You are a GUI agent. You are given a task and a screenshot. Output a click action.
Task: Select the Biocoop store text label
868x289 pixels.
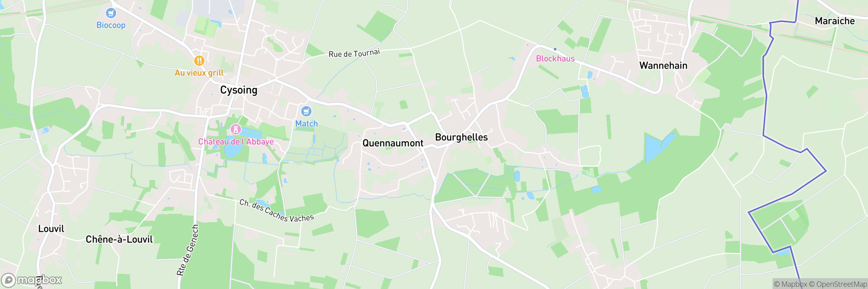click(111, 25)
